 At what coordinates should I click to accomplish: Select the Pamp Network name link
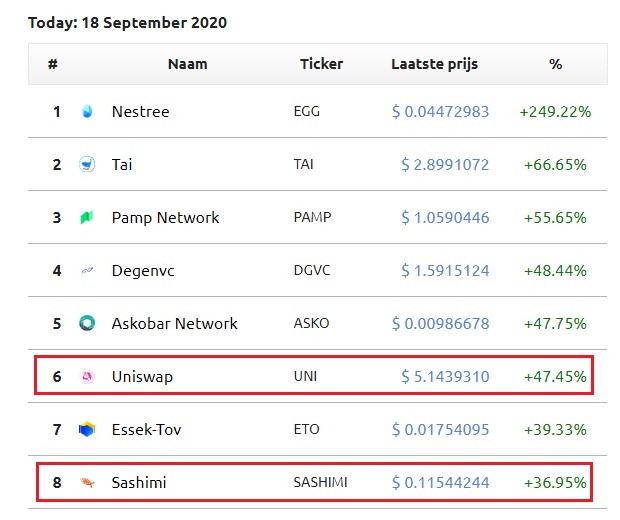tap(165, 218)
